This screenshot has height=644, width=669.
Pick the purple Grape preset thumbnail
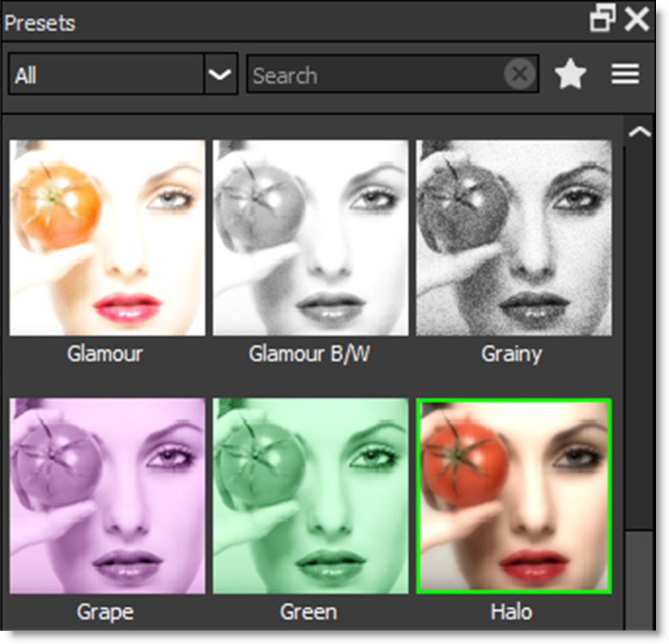107,496
